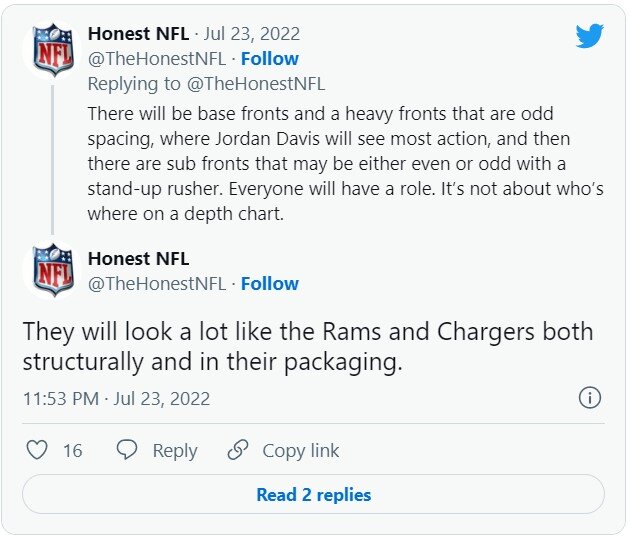The width and height of the screenshot is (630, 537).
Task: Open the Honest NFL name on the main tweet
Action: pos(138,259)
